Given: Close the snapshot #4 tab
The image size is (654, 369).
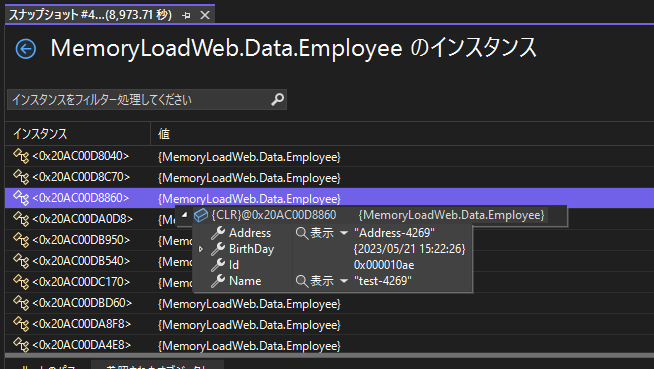Looking at the screenshot, I should 205,15.
